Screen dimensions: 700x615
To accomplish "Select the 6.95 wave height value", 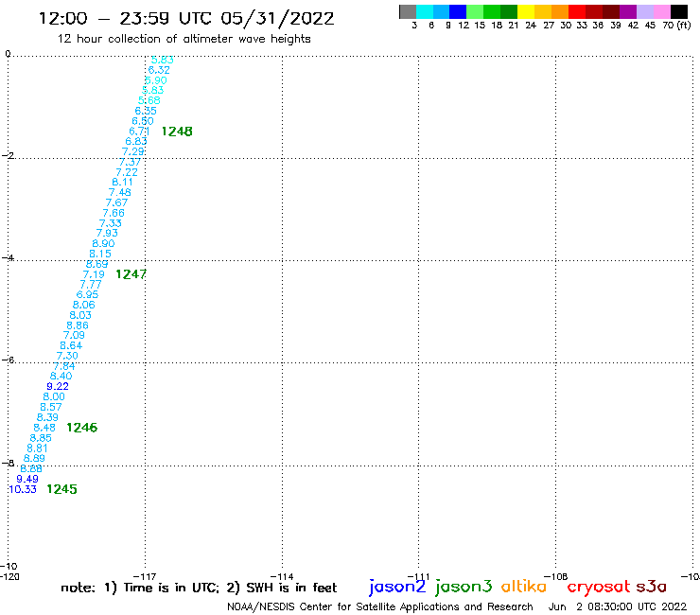I will 87,294.
